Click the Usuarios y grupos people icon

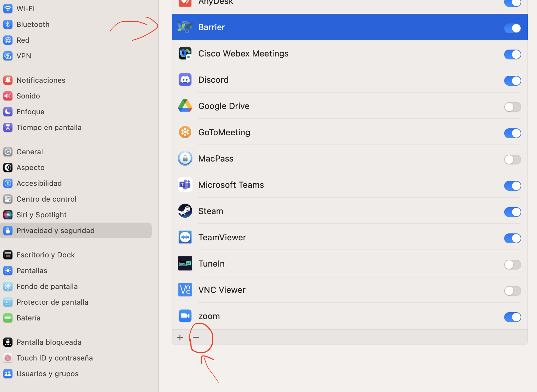pos(8,374)
